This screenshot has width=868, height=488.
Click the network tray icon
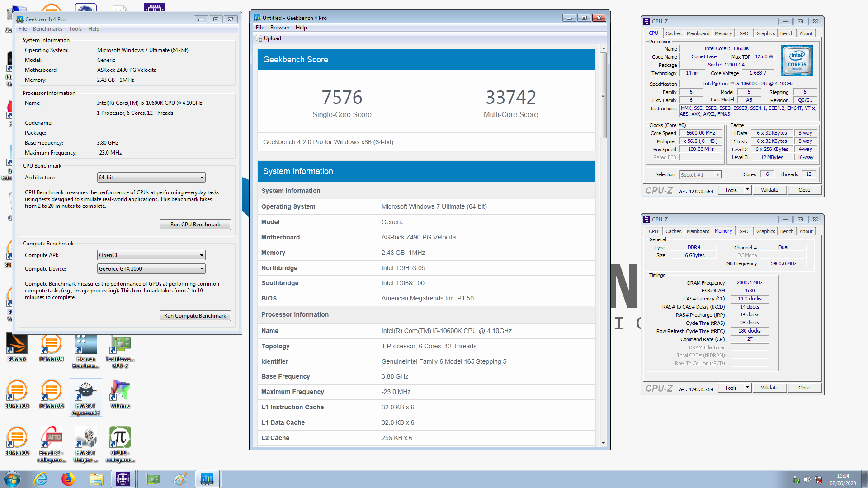tap(818, 479)
